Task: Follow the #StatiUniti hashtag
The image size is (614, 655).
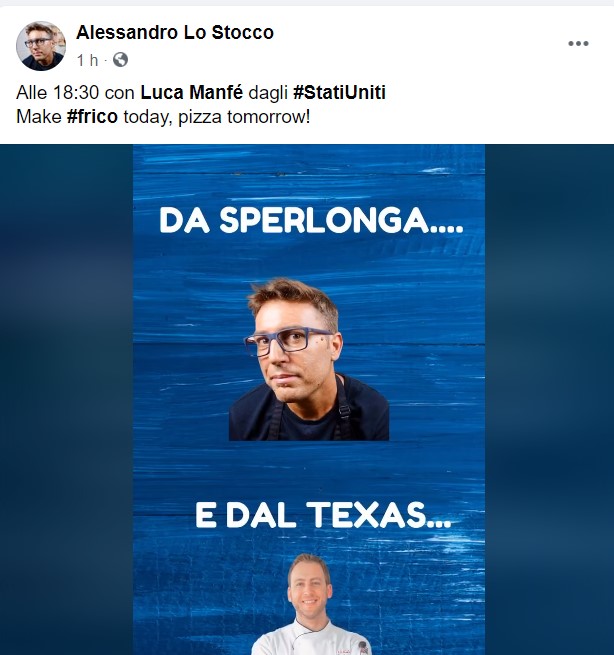Action: tap(339, 92)
